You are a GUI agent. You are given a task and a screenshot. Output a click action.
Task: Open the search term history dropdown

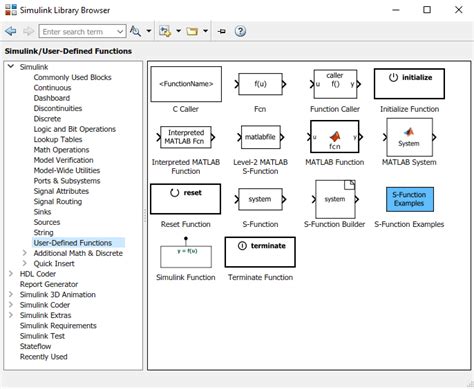click(120, 32)
